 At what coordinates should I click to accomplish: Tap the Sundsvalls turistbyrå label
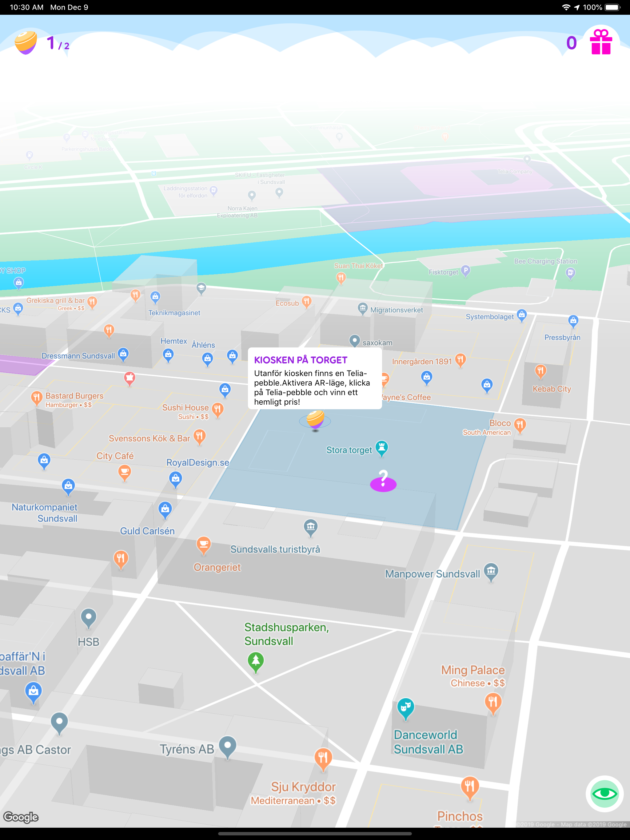[275, 549]
